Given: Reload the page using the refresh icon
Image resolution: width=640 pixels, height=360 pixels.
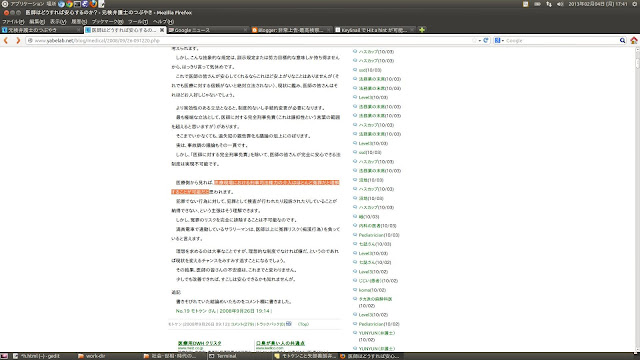Looking at the screenshot, I should point(486,40).
